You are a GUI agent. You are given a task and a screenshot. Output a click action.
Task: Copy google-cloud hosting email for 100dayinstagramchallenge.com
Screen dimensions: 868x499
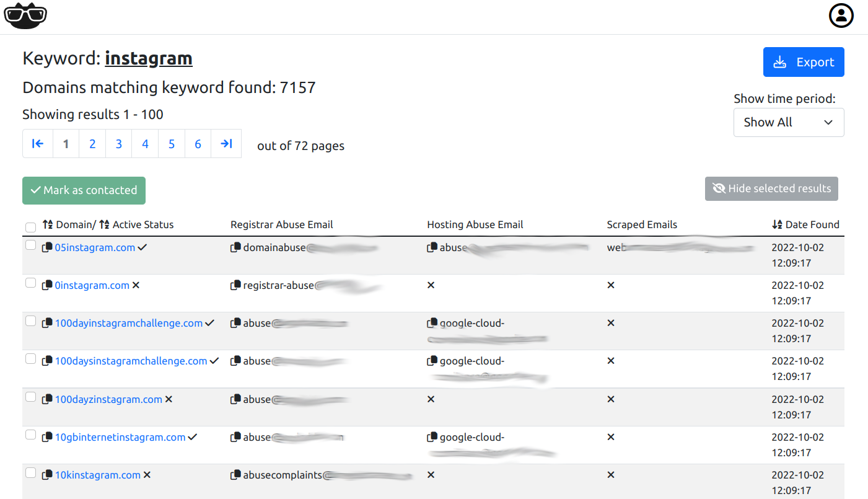point(432,324)
